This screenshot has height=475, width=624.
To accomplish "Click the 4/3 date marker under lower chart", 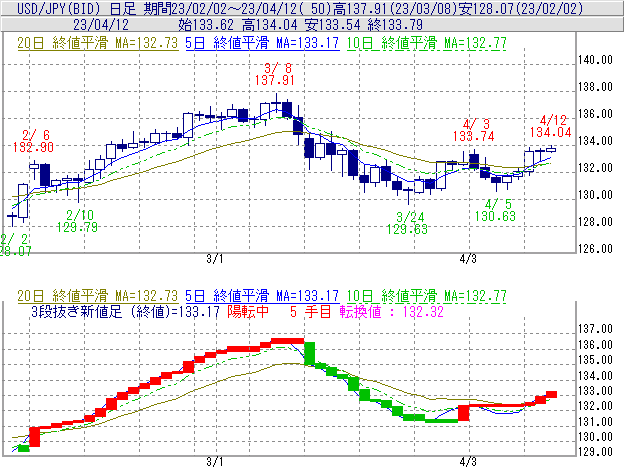I will coord(468,462).
